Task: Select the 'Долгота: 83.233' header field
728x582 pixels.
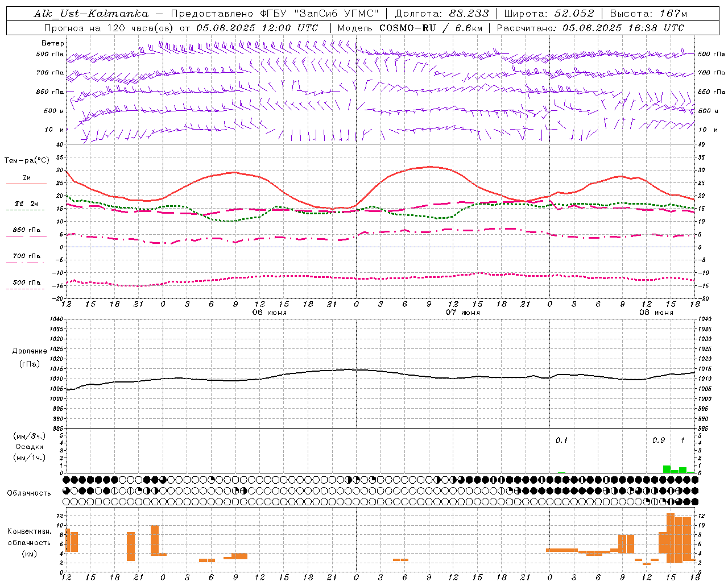Action: [x=441, y=14]
